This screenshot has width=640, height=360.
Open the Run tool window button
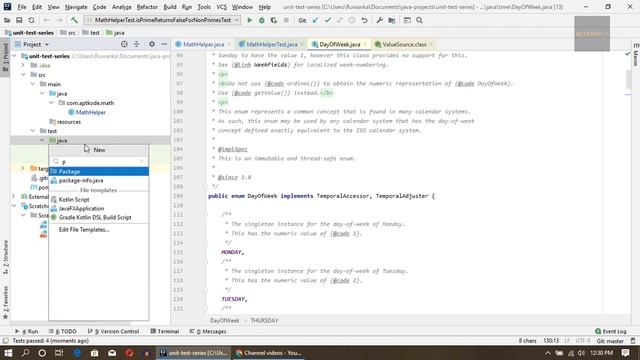(x=27, y=331)
